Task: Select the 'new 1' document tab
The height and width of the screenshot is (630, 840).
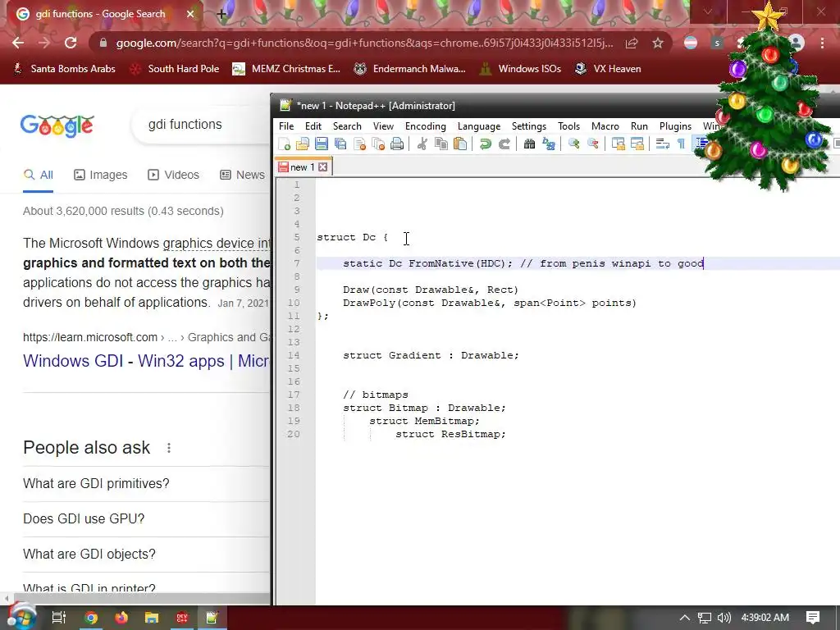Action: [304, 167]
